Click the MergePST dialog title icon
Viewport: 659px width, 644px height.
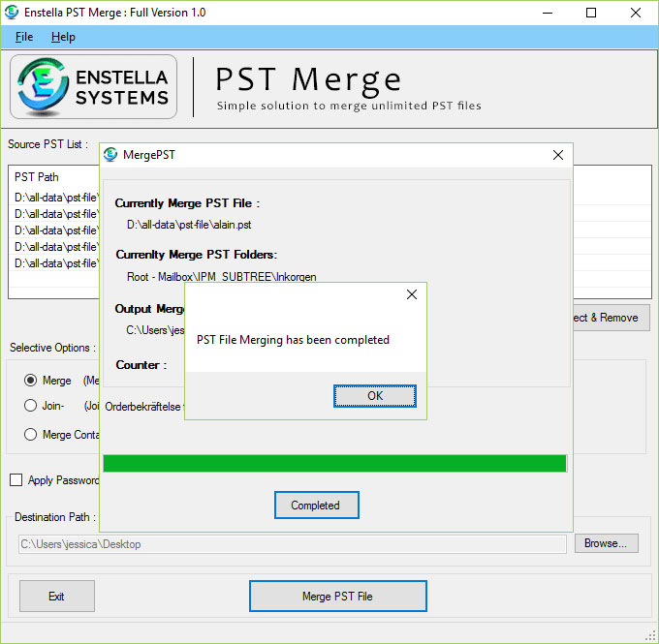click(x=110, y=155)
